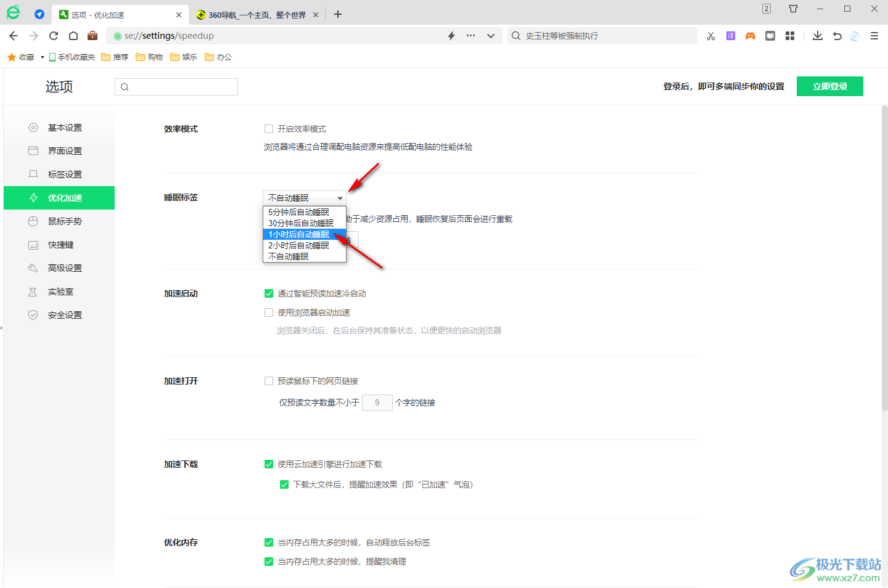Go forward with the forward arrow
Image resolution: width=888 pixels, height=588 pixels.
pyautogui.click(x=34, y=36)
